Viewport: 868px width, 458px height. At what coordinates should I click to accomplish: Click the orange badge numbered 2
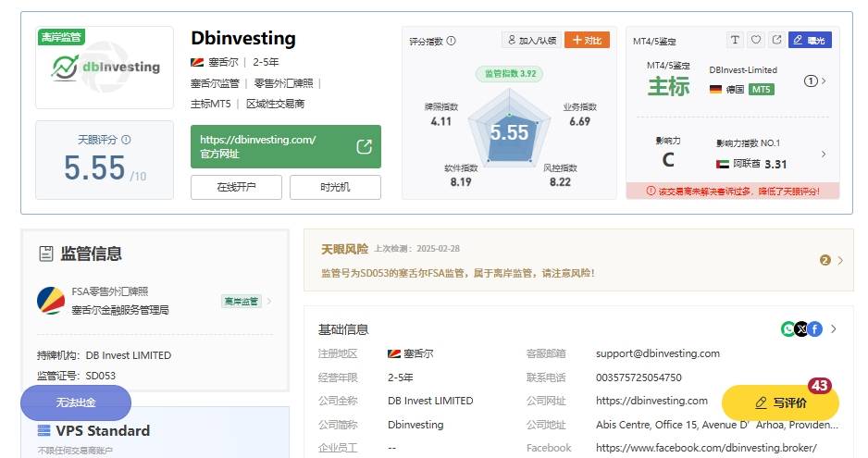[x=825, y=260]
